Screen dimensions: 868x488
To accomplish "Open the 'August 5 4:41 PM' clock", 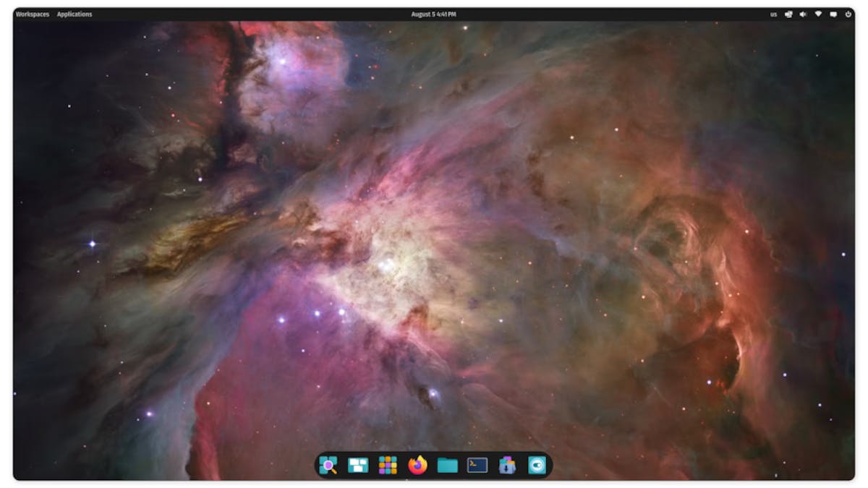I will (433, 14).
